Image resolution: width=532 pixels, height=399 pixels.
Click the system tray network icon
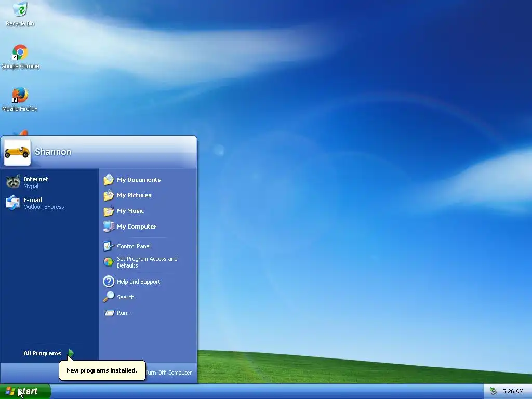pos(493,392)
